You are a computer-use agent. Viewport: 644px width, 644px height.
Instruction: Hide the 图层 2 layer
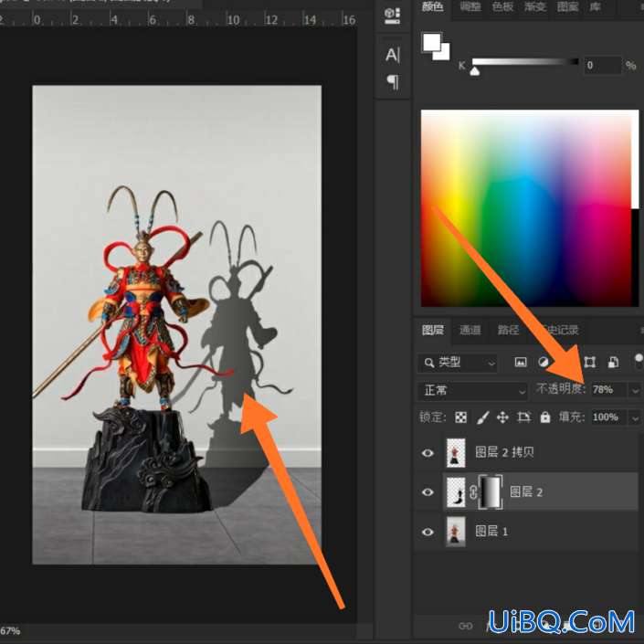coord(428,492)
